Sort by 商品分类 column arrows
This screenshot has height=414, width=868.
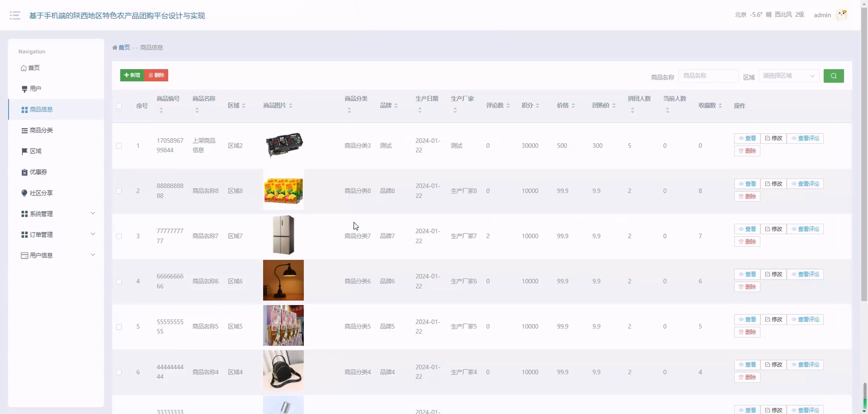pyautogui.click(x=350, y=110)
